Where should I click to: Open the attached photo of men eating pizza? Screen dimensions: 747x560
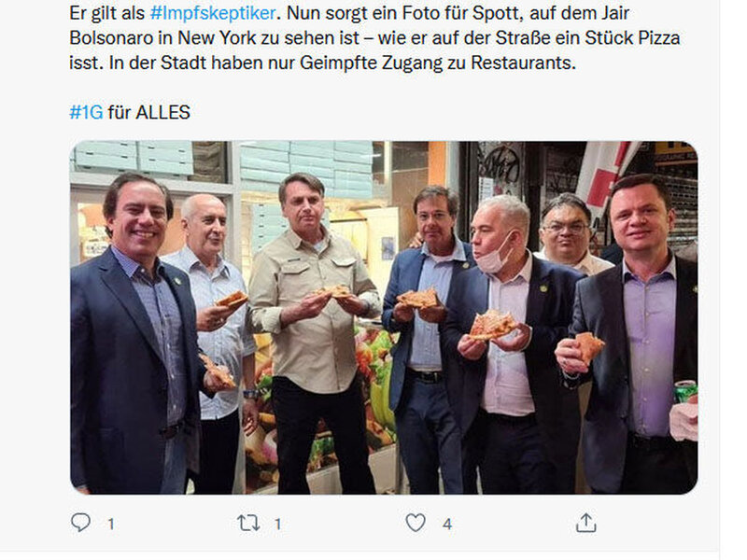point(384,317)
